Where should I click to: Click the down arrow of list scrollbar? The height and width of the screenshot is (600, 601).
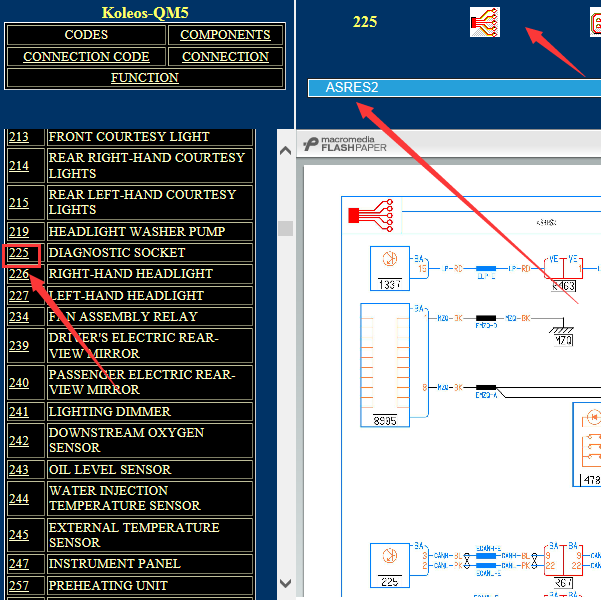click(285, 583)
